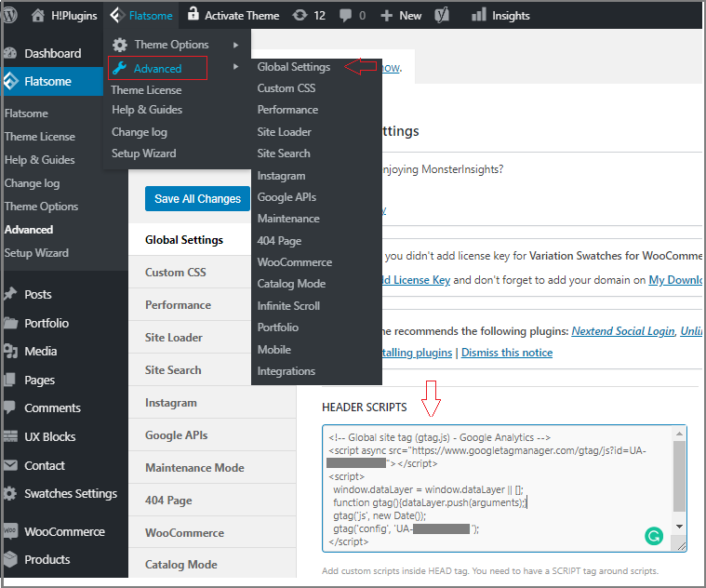Screen dimensions: 706x588
Task: Open the H!Plugins site home icon
Action: tap(38, 15)
